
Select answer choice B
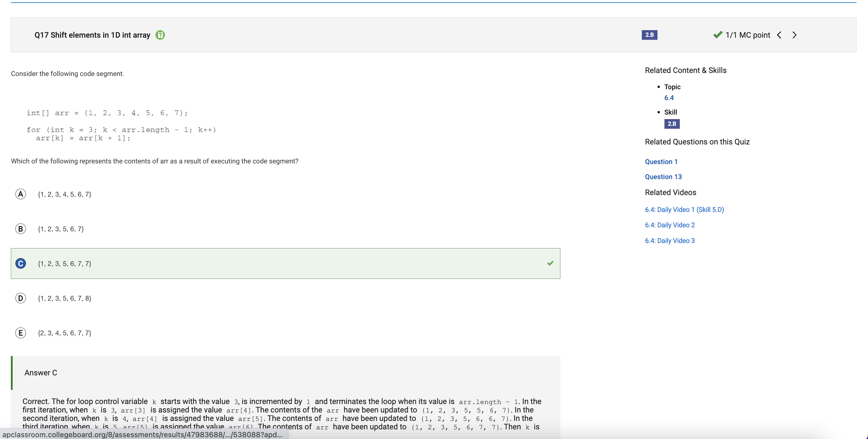click(21, 229)
